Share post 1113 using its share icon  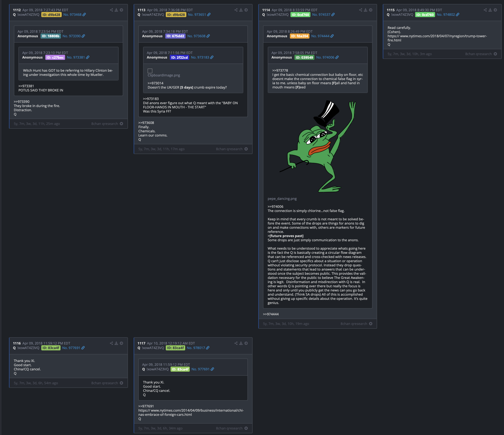pyautogui.click(x=236, y=10)
